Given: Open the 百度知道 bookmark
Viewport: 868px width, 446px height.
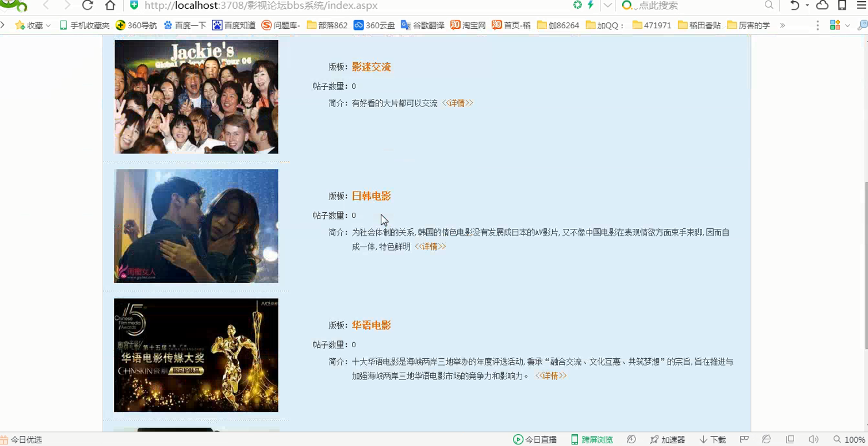Looking at the screenshot, I should point(234,25).
